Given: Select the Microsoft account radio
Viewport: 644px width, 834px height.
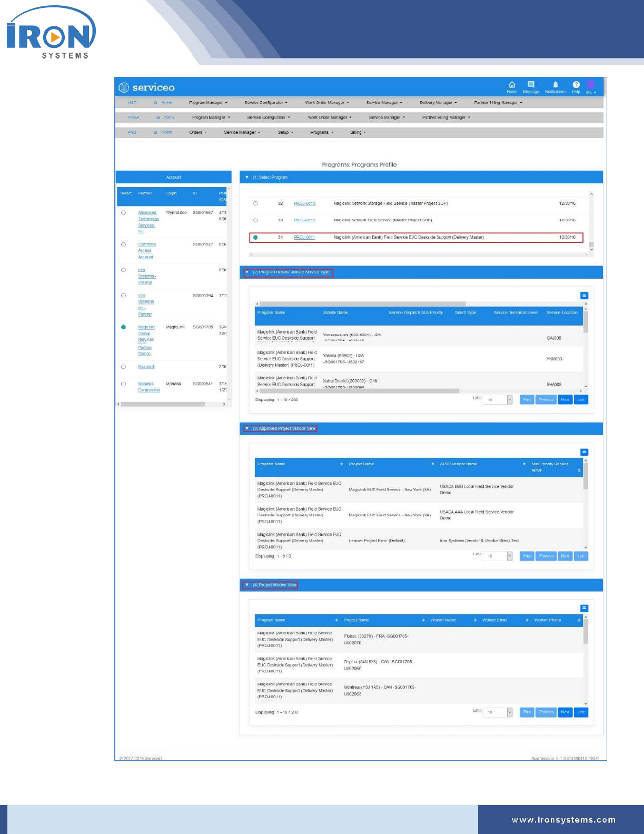Looking at the screenshot, I should pyautogui.click(x=123, y=367).
